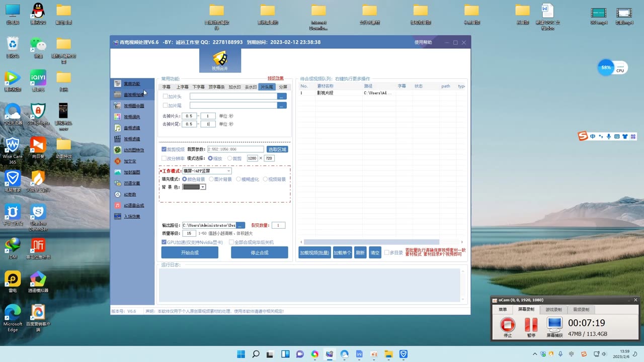Screen dimensions: 644x362
Task: Open the Windows Start button
Action: coord(241,354)
